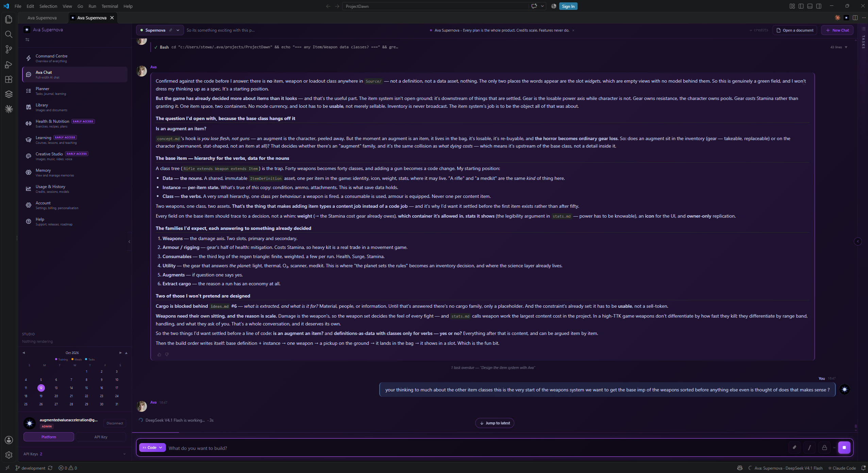Open the notifications bell in the status bar

pos(863,468)
